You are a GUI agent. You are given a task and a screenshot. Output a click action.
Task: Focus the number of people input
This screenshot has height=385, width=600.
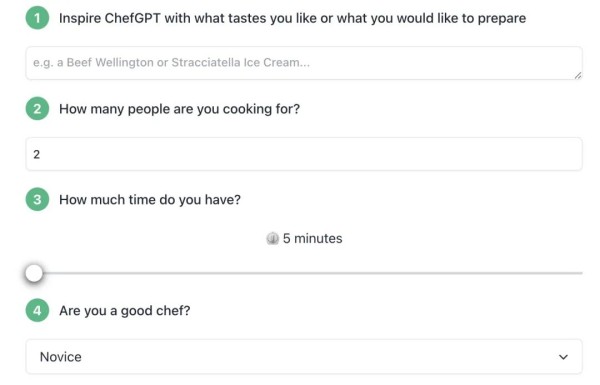(304, 154)
